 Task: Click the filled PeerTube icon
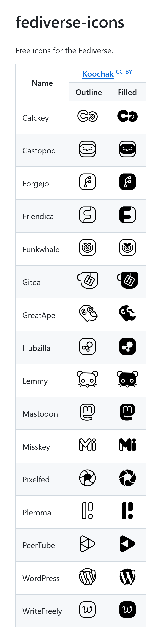[x=127, y=543]
